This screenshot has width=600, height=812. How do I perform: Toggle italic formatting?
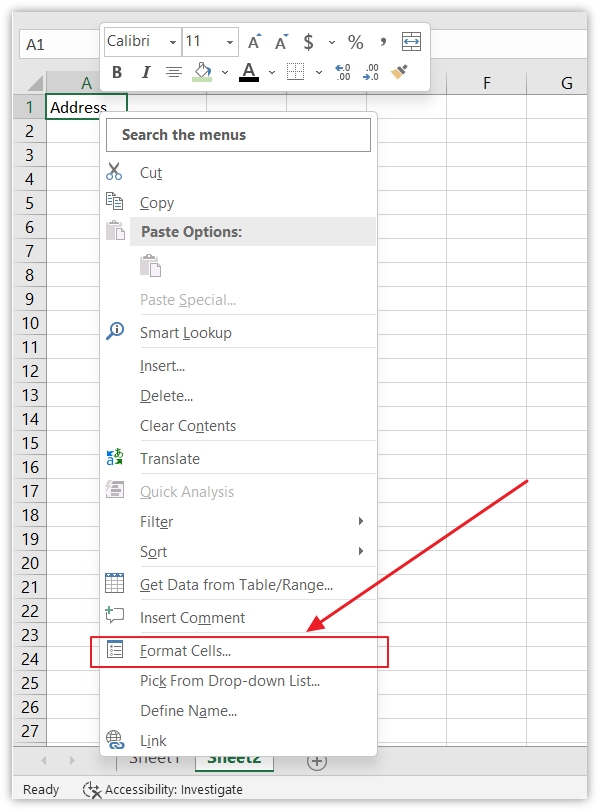(144, 71)
